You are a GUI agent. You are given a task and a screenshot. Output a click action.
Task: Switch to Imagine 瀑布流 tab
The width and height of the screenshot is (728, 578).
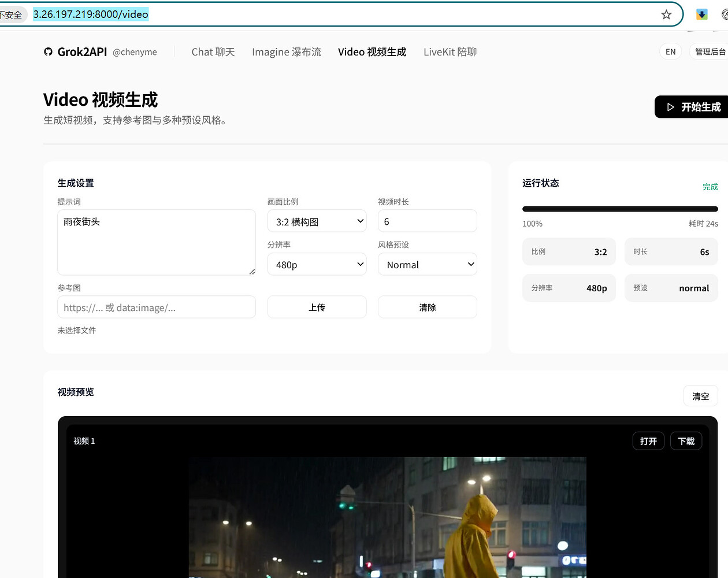pos(287,52)
